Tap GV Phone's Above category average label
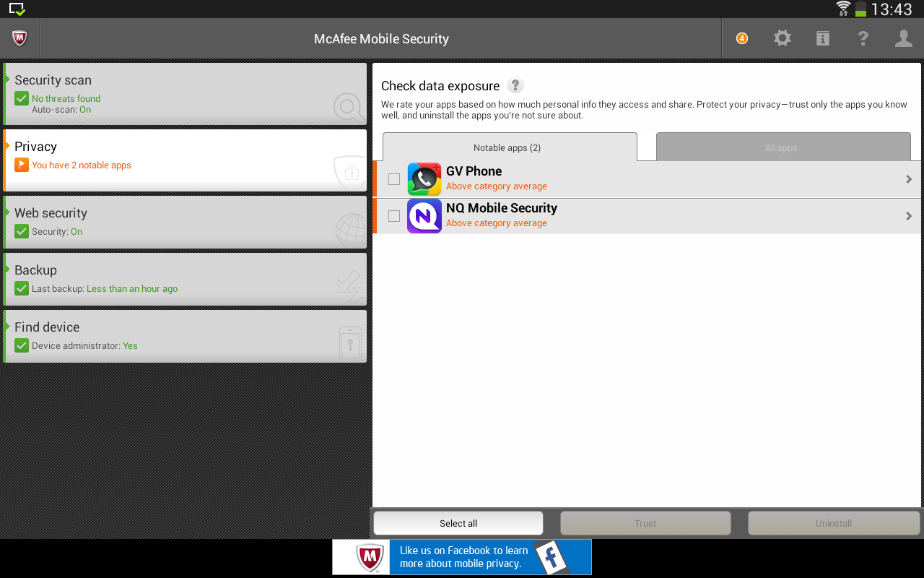924x578 pixels. pyautogui.click(x=497, y=186)
